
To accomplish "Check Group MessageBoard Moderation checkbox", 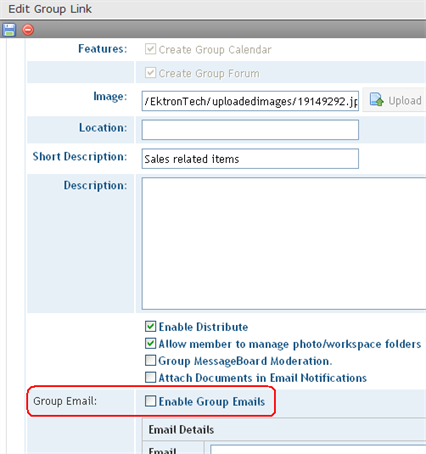I will pos(150,360).
